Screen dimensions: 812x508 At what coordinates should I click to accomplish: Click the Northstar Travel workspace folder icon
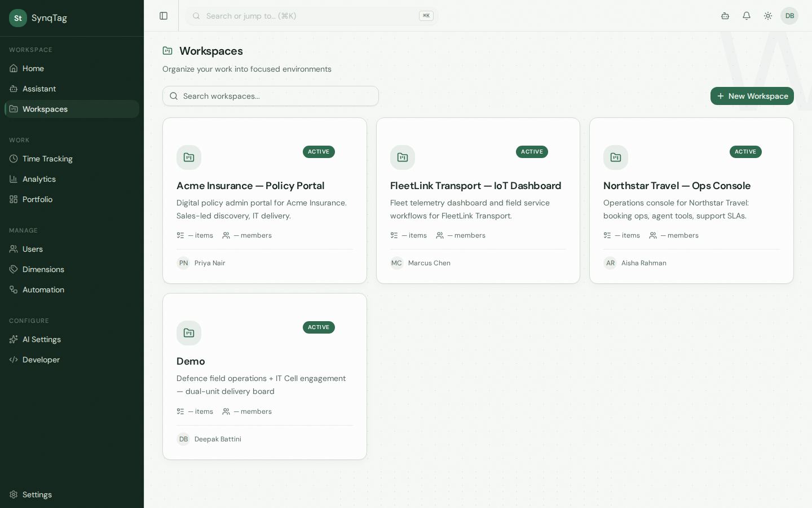(616, 157)
